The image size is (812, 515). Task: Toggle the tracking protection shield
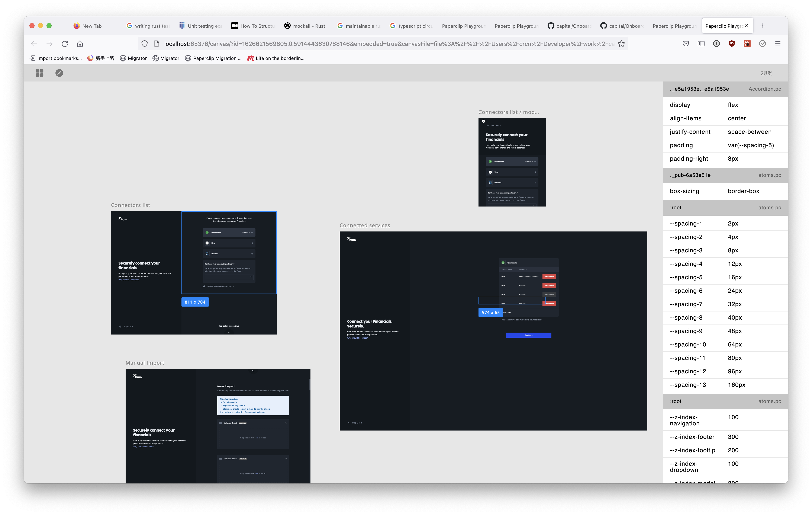pos(145,44)
